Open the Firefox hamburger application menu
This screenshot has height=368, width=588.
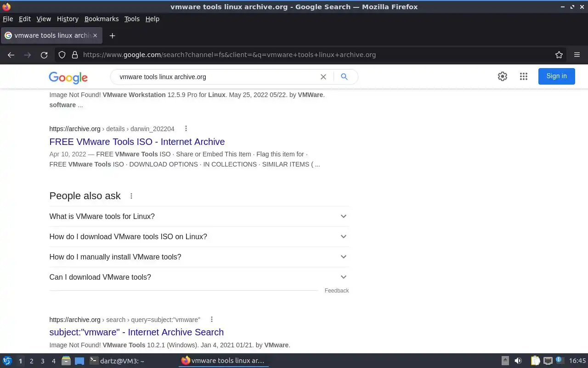(577, 55)
